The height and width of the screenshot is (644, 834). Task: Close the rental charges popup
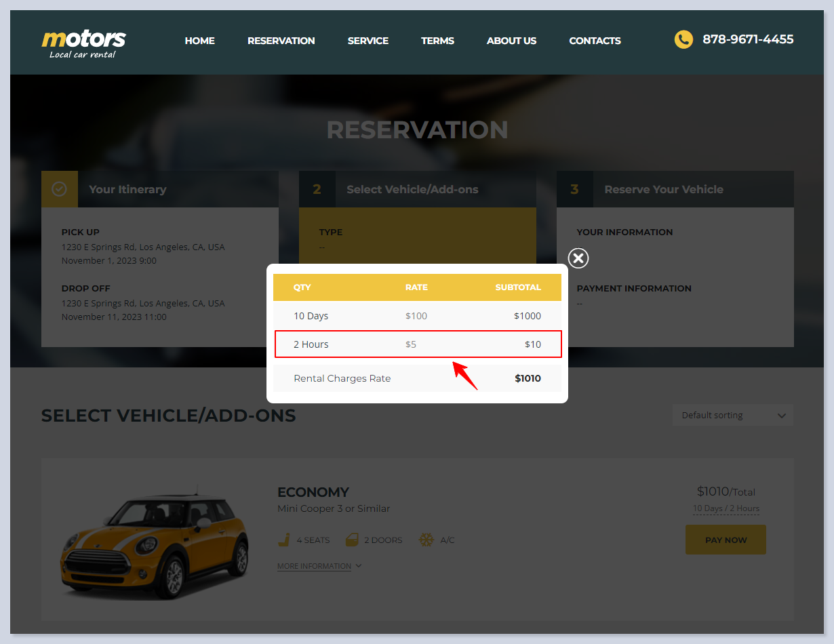point(578,258)
